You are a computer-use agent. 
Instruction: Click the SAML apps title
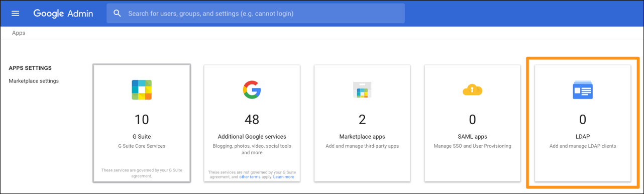click(472, 136)
